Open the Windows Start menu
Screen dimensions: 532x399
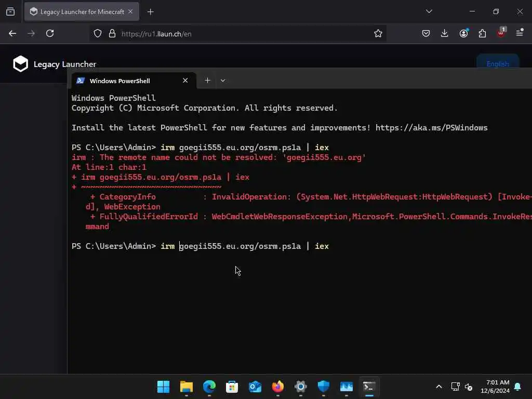[164, 387]
